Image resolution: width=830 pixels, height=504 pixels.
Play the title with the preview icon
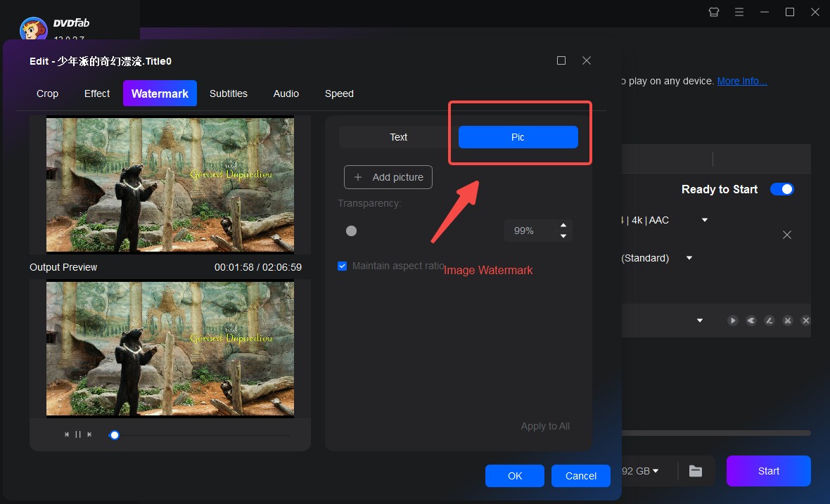pos(733,321)
